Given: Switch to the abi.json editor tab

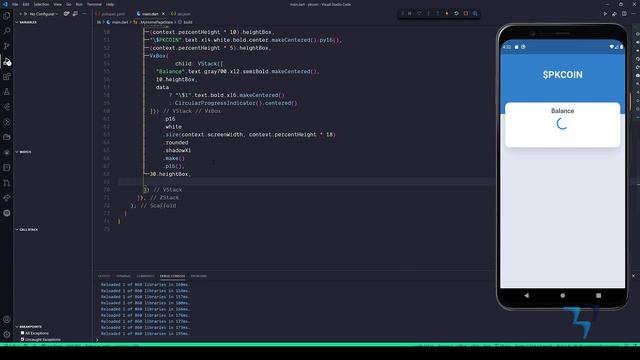Looking at the screenshot, I should pyautogui.click(x=181, y=14).
